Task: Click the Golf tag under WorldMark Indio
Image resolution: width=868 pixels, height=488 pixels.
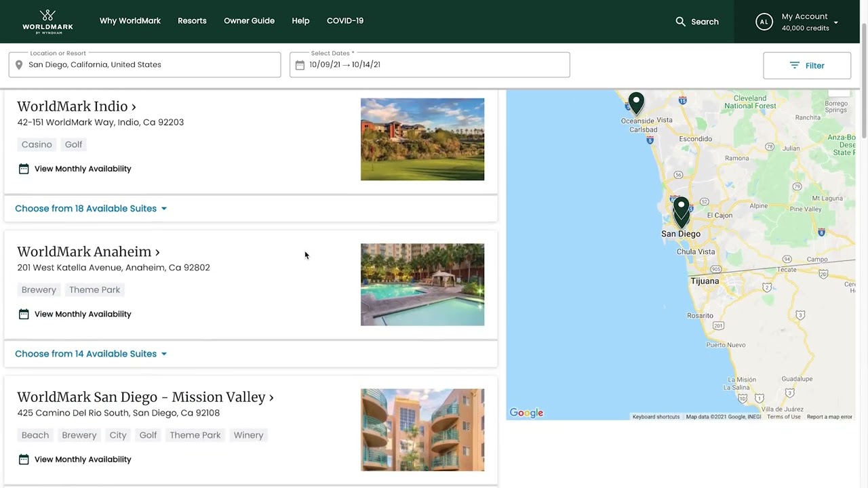Action: (73, 144)
